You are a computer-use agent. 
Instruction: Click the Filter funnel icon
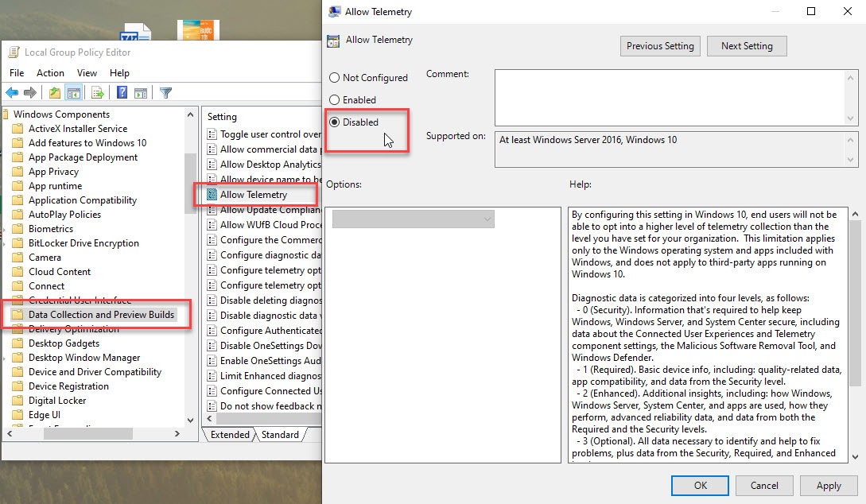pyautogui.click(x=165, y=93)
